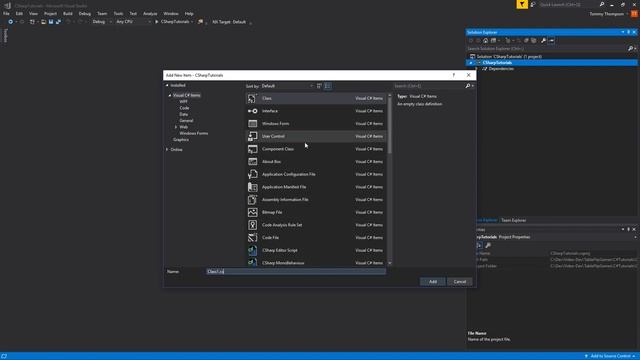
Task: Collapse the Visual C# Items node
Action: pos(170,95)
